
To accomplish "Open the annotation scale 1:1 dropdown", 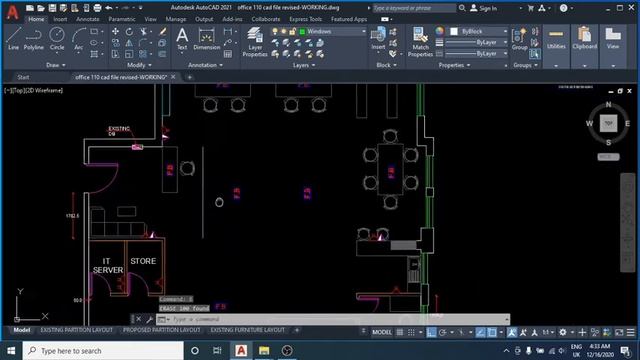I will point(548,333).
